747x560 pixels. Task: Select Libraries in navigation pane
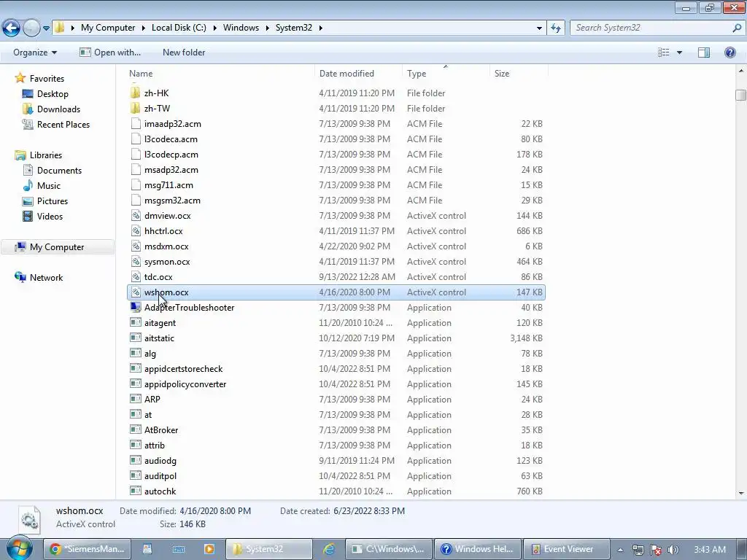click(x=46, y=155)
